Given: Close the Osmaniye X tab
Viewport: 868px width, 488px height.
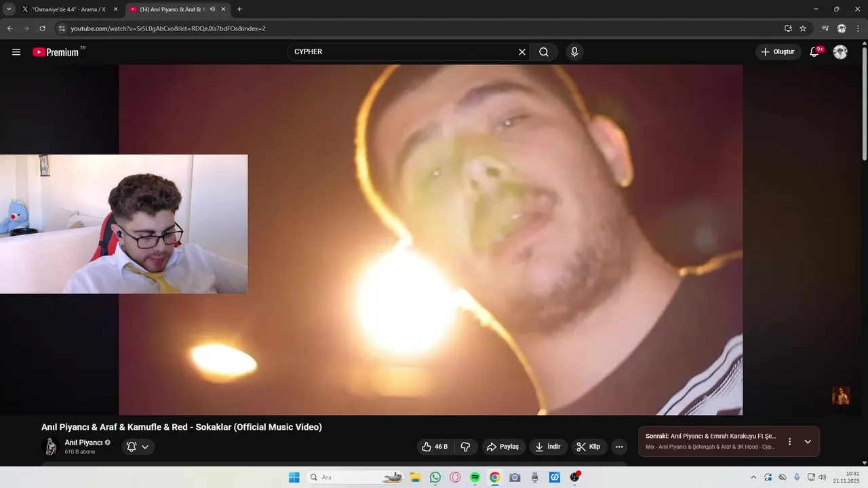Looking at the screenshot, I should pos(115,9).
